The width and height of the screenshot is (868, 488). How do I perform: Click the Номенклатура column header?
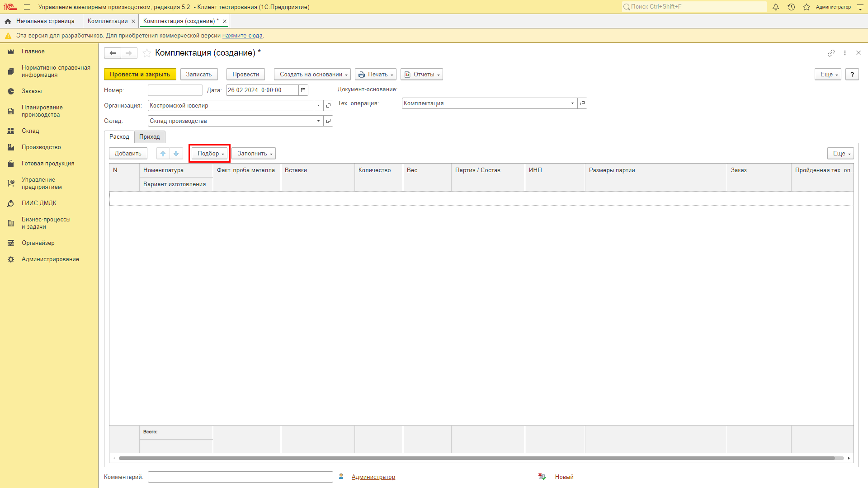tap(176, 170)
